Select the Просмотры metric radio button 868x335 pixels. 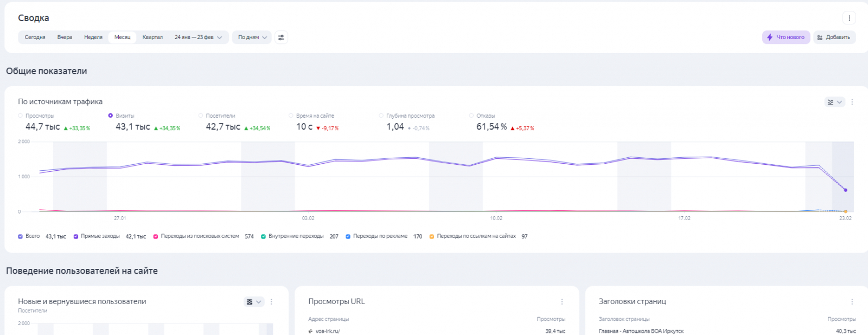21,115
